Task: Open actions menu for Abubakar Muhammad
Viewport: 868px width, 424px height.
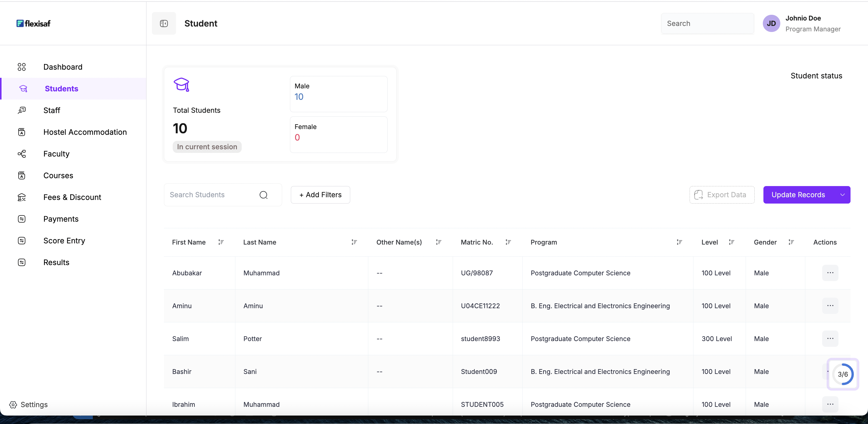Action: pos(830,273)
